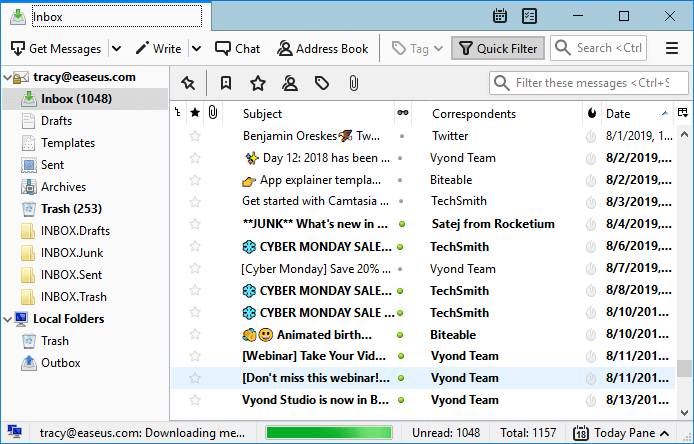Screen dimensions: 694x444
Task: Sort messages by the starred column
Action: click(195, 113)
